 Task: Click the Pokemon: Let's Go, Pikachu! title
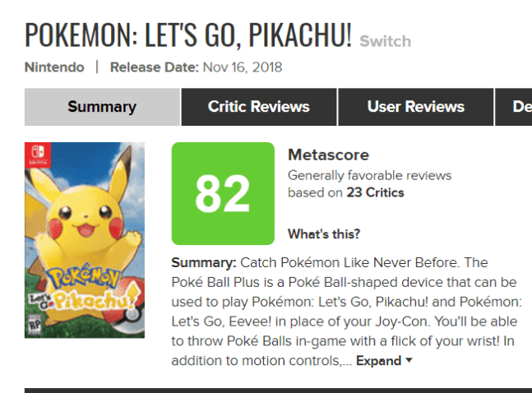point(188,35)
